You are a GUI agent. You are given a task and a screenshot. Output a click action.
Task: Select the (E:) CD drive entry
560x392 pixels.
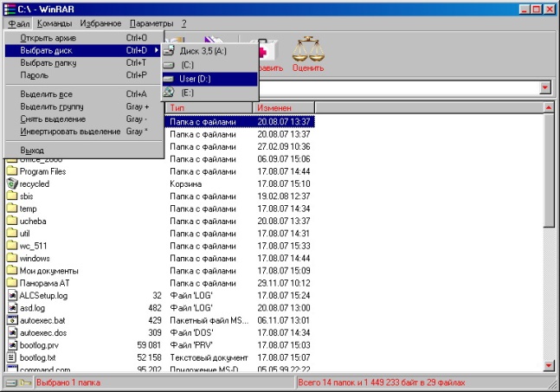pos(210,93)
